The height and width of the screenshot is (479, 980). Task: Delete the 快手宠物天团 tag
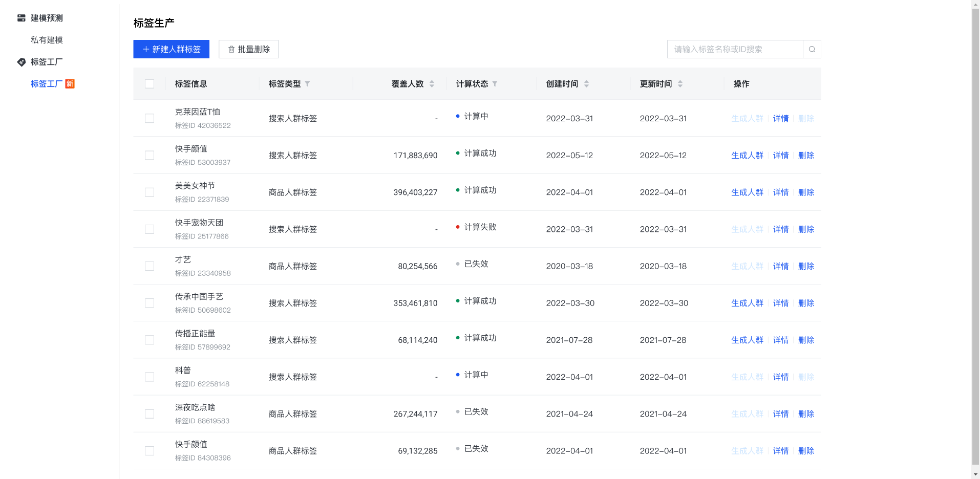pos(806,229)
